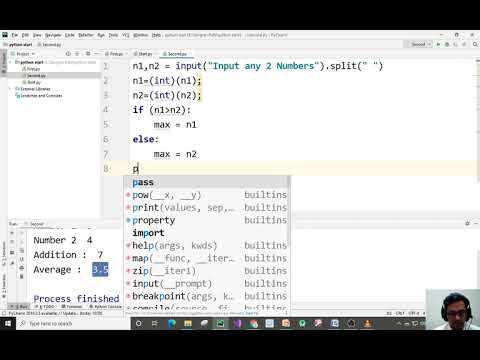480x360 pixels.
Task: Choose input(__prompt) completion suggestion
Action: pos(206,284)
